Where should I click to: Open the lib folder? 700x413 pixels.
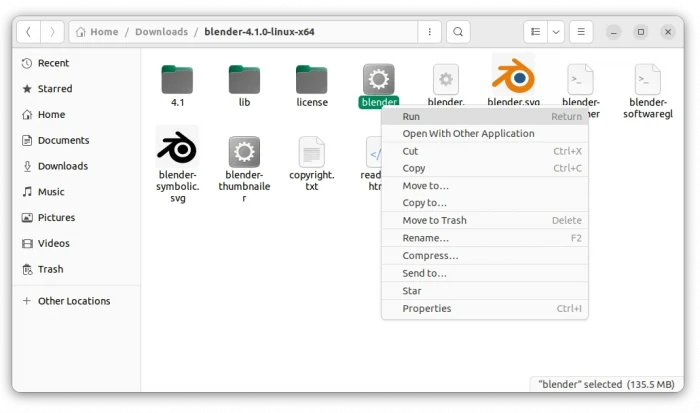[245, 79]
